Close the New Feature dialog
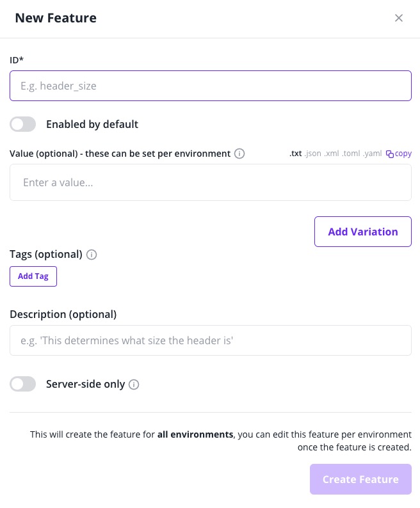The height and width of the screenshot is (508, 420). (x=399, y=18)
